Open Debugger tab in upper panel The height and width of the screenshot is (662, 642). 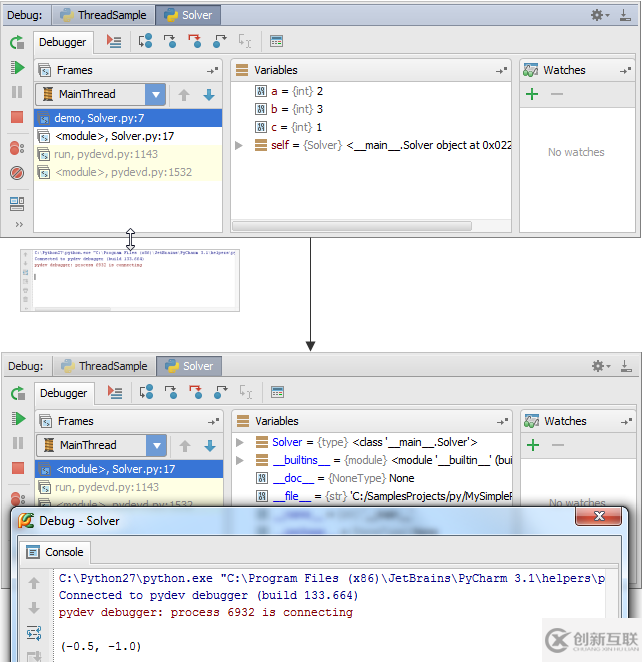tap(62, 42)
